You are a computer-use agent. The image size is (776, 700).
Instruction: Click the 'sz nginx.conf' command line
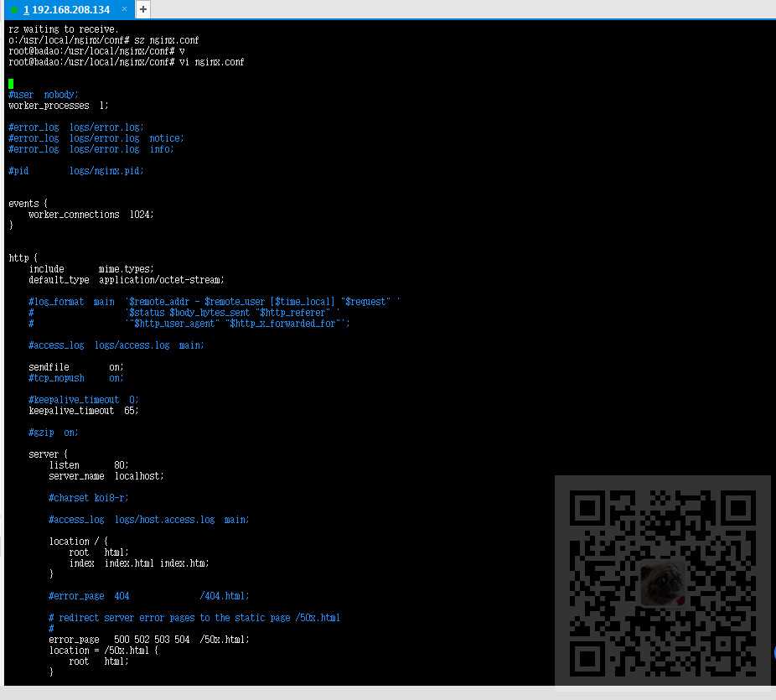tap(103, 40)
